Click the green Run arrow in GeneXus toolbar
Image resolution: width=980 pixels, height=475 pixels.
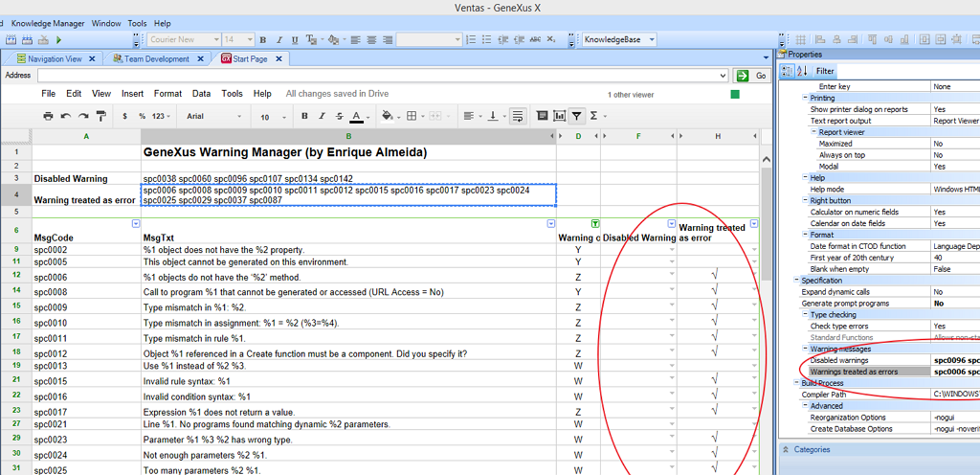(58, 39)
